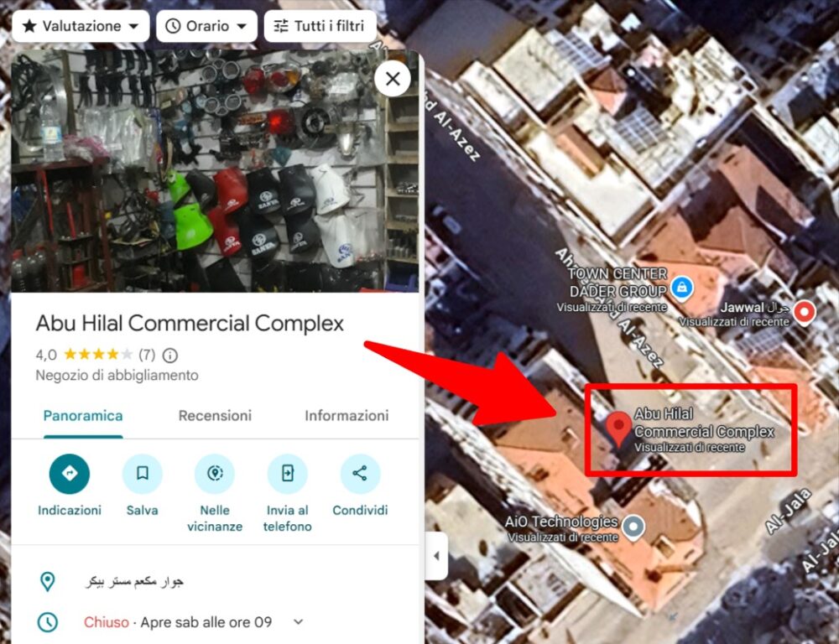Search Nelle vicinanze nearby icon

click(x=215, y=474)
